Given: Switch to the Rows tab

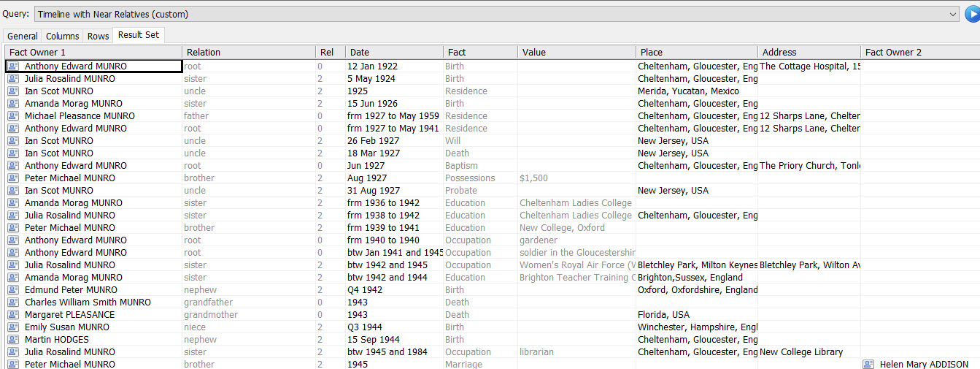Looking at the screenshot, I should click(98, 36).
